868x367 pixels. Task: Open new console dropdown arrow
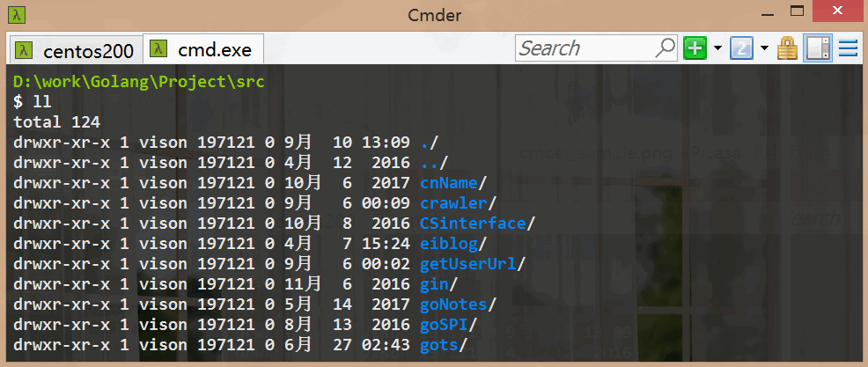coord(717,48)
